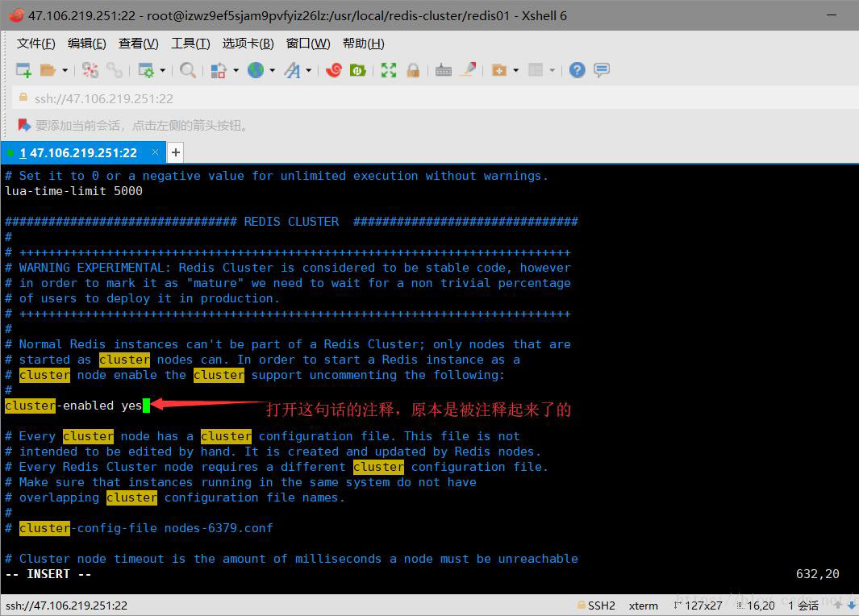Click the 'lua-time-limit 5000' line
Viewport: 859px width, 616px height.
tap(74, 191)
